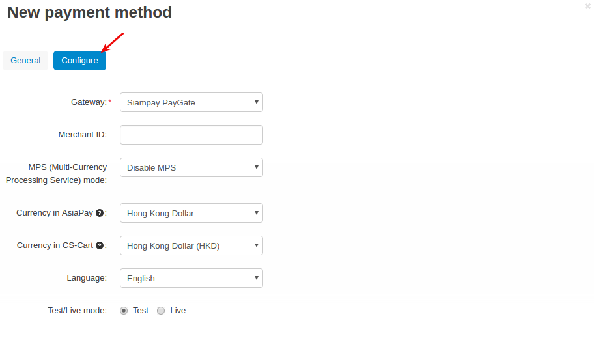Viewport: 594px width, 364px height.
Task: Click the MPS Multi-Currency Processing Service label
Action: click(57, 174)
